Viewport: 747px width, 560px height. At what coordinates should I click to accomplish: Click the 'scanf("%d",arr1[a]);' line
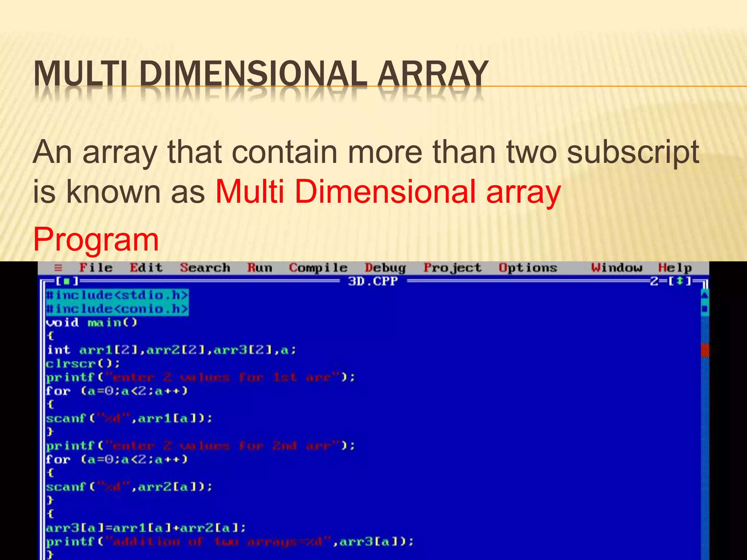point(129,419)
